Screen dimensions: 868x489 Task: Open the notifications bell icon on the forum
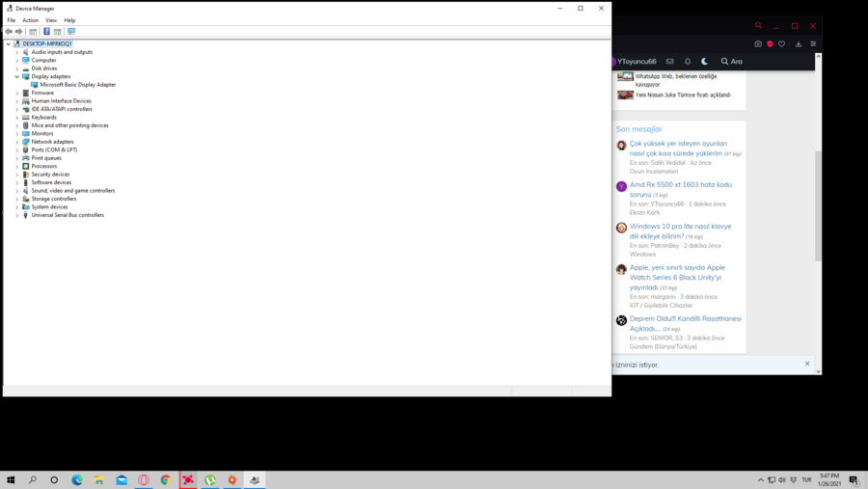pos(688,62)
